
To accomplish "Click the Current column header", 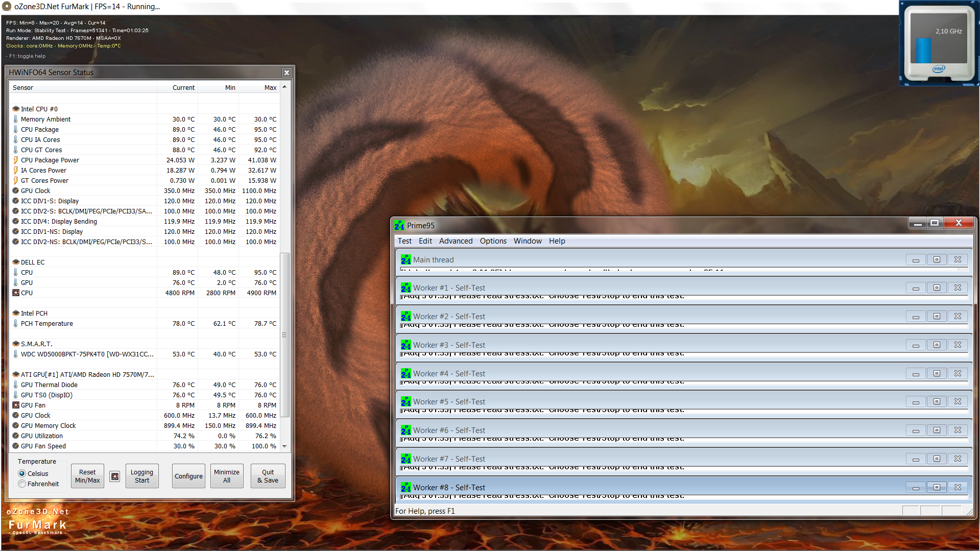I will click(x=177, y=87).
